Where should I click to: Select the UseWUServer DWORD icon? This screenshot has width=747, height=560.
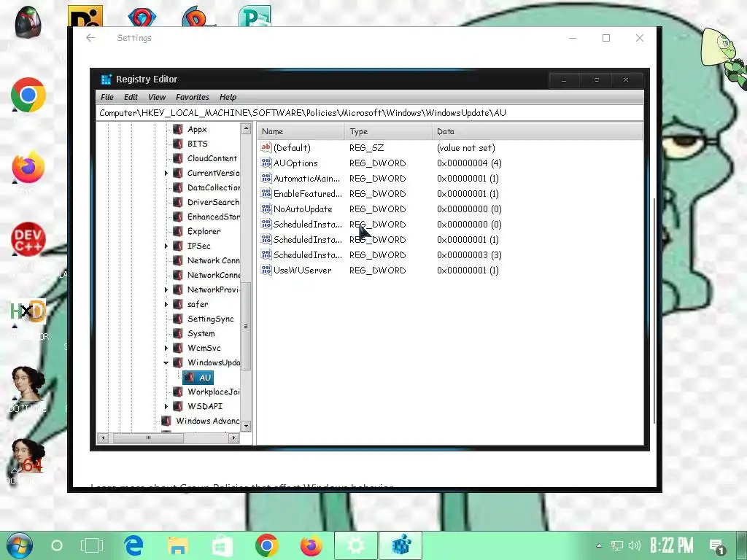tap(266, 270)
